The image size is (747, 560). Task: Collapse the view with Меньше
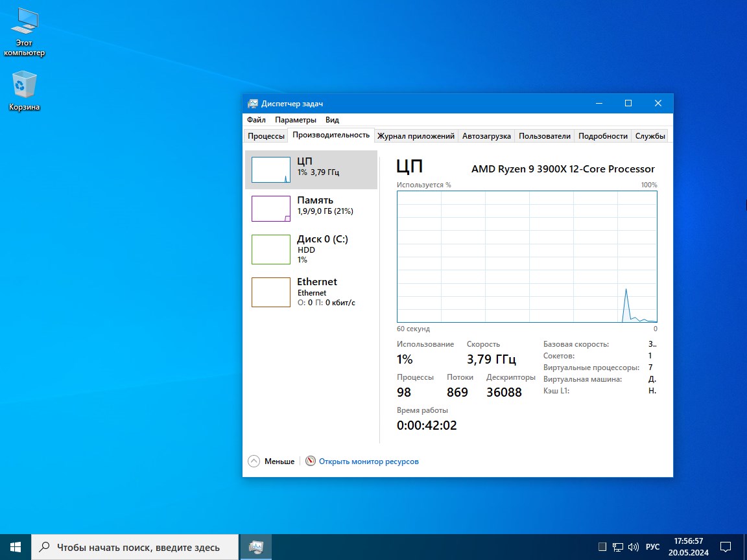(x=270, y=461)
